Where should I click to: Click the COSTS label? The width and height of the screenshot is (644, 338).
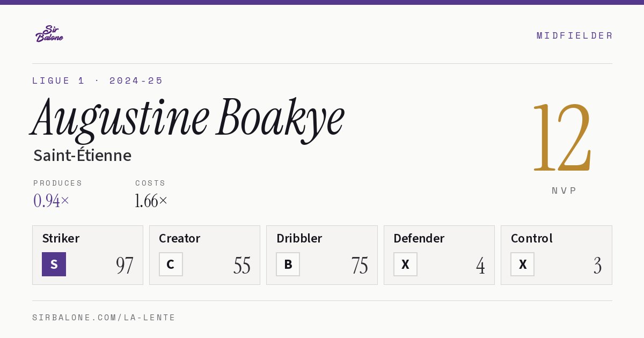[x=150, y=183]
